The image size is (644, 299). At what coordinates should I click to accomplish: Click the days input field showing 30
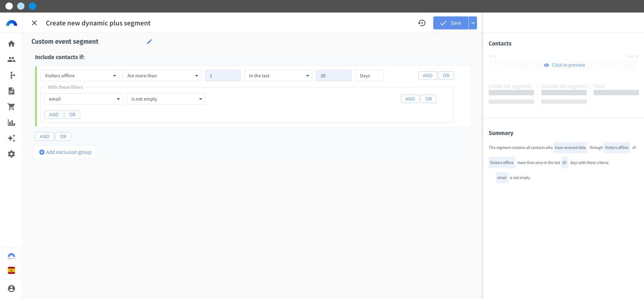pyautogui.click(x=334, y=76)
